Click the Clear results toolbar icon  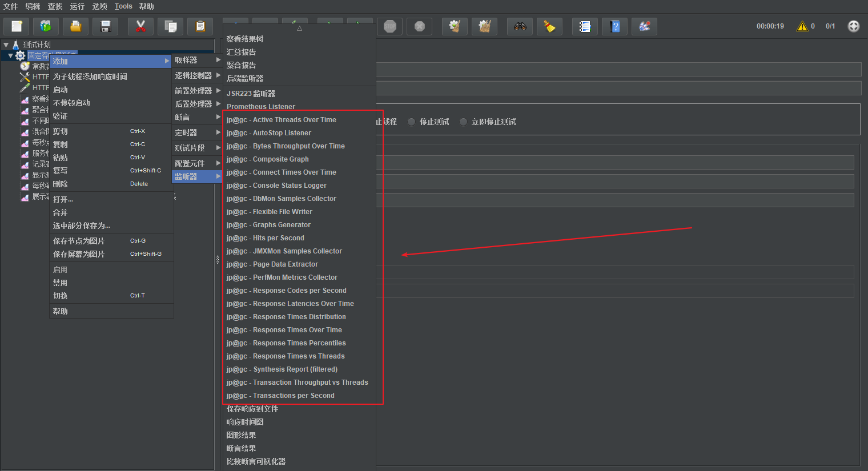point(455,26)
